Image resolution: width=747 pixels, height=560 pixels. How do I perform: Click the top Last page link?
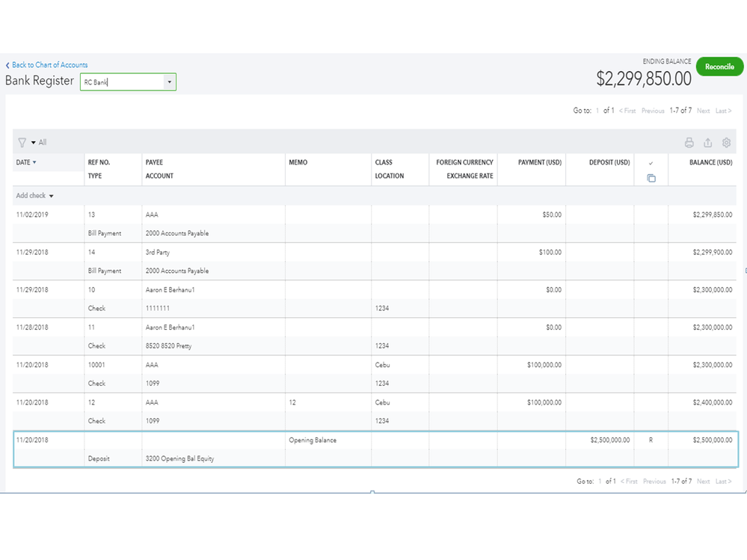[723, 111]
